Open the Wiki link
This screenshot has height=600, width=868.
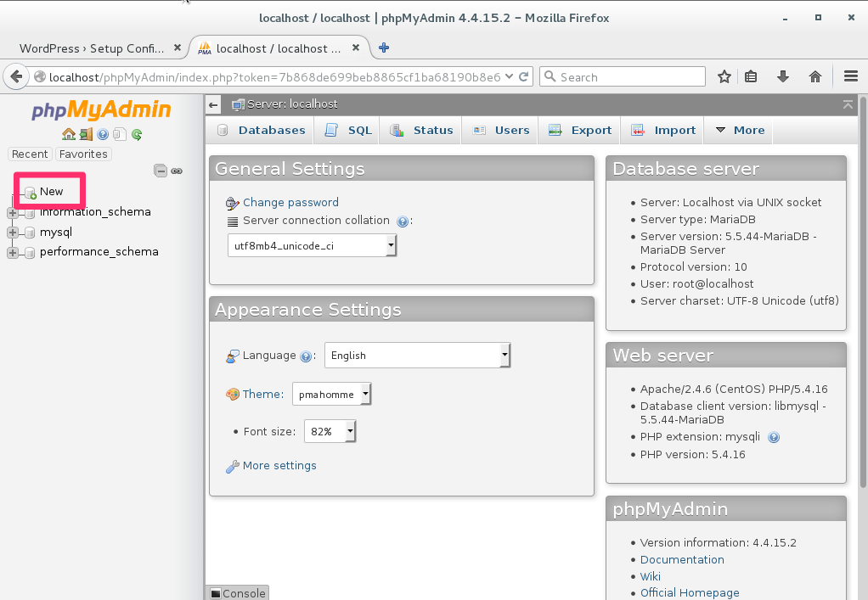651,577
